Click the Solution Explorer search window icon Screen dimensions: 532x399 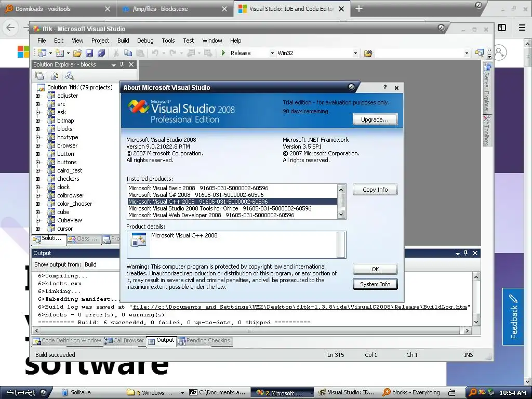tap(479, 53)
